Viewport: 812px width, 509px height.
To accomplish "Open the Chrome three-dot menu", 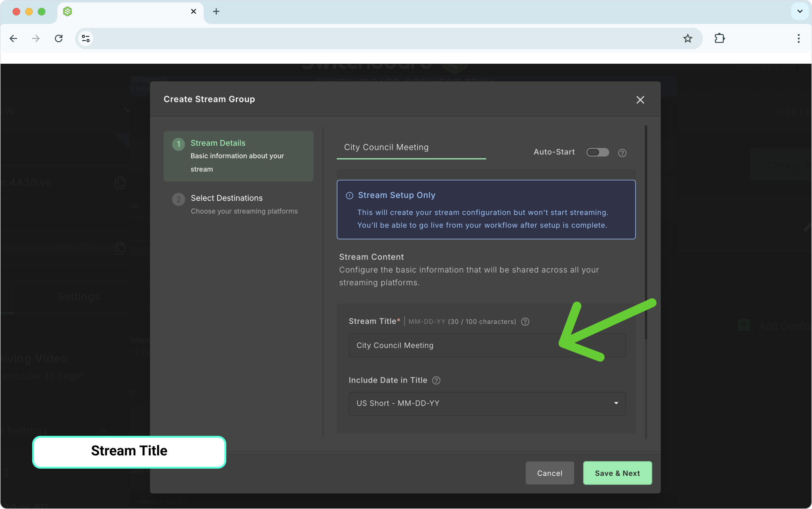I will click(798, 38).
